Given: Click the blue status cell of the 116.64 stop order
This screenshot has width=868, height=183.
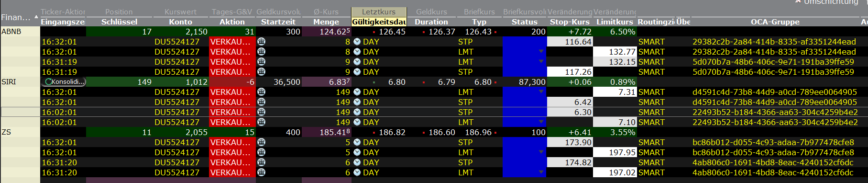Looking at the screenshot, I should [524, 42].
